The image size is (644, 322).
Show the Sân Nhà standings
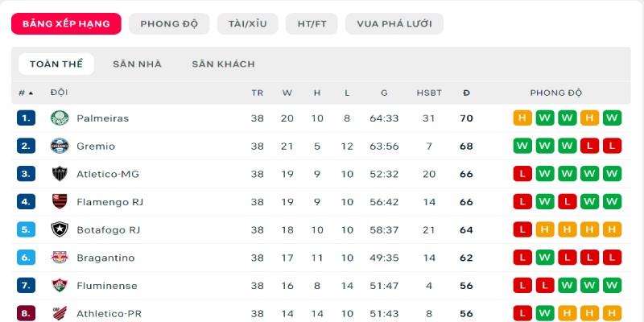click(137, 64)
